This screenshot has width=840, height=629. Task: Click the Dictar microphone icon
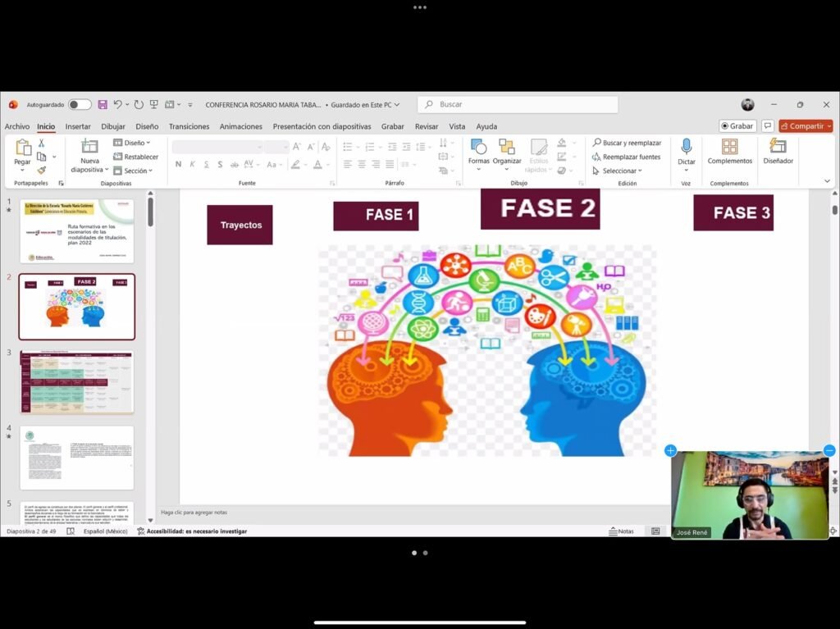(x=687, y=148)
